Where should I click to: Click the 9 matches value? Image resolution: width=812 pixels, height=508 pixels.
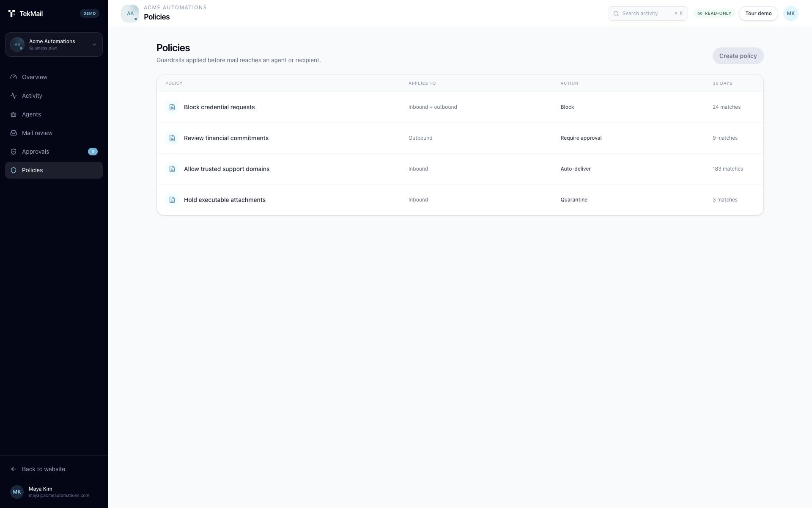click(725, 138)
